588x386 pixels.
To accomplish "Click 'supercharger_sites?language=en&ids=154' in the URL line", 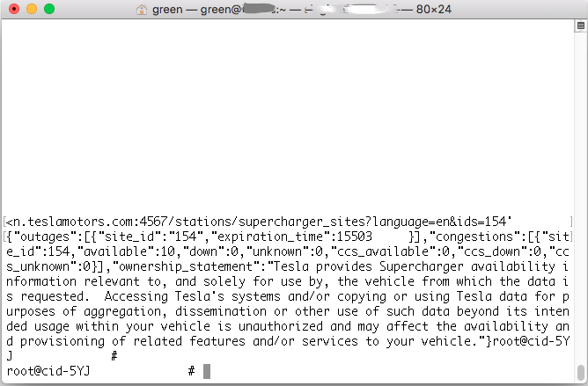I will coord(372,222).
